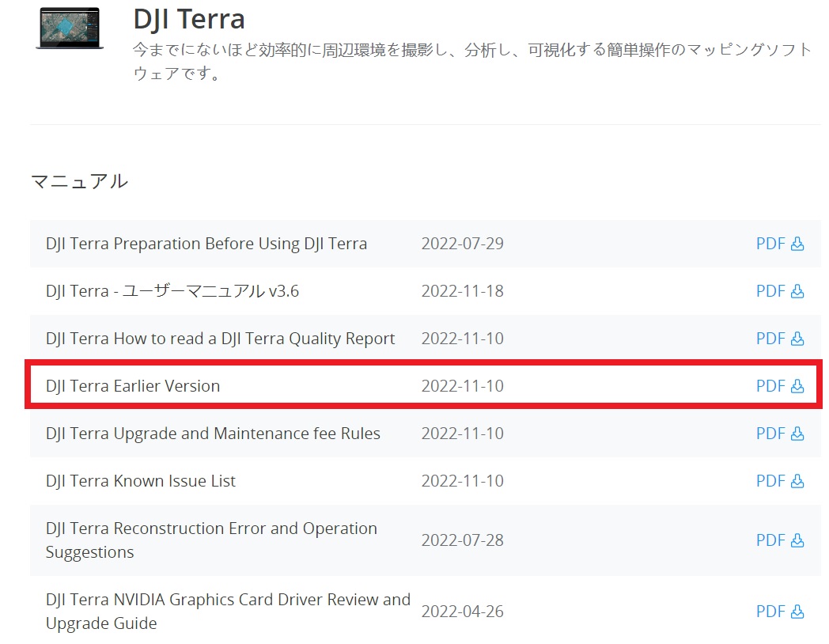Click date 2022-07-29 in Preparation row
829x644 pixels.
[x=463, y=244]
